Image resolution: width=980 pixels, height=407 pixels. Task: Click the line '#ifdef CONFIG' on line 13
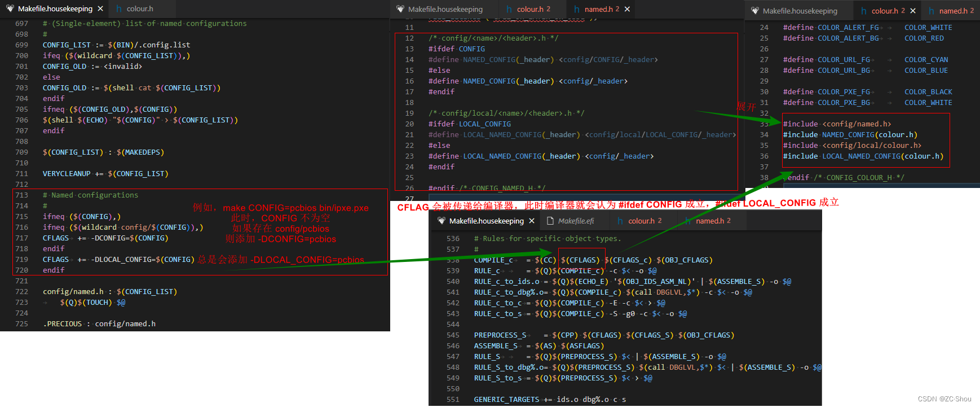[x=457, y=49]
